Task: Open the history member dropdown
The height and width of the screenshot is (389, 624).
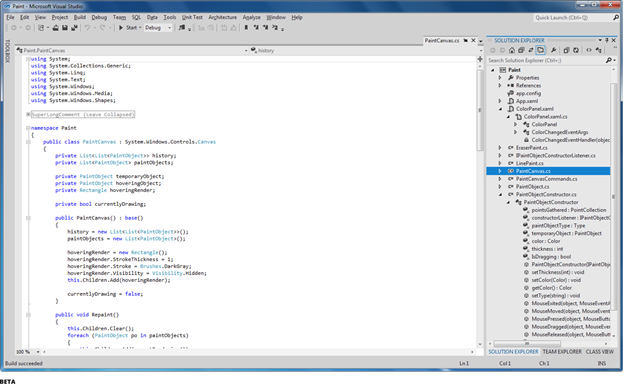Action: (x=481, y=51)
